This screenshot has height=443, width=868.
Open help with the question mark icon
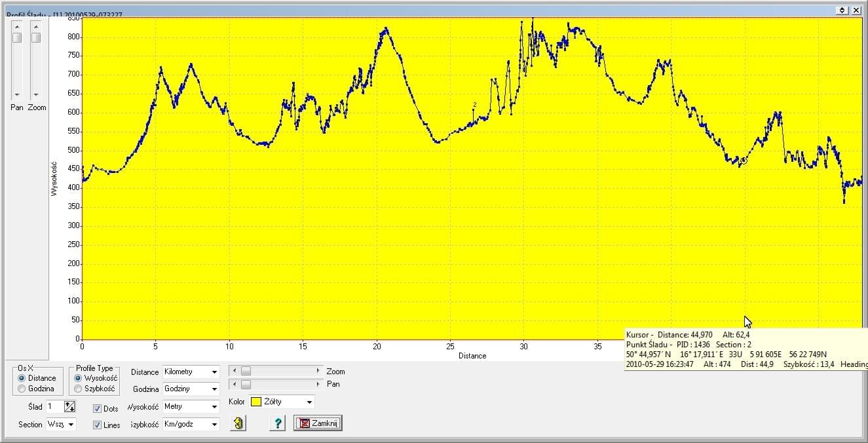(x=277, y=423)
